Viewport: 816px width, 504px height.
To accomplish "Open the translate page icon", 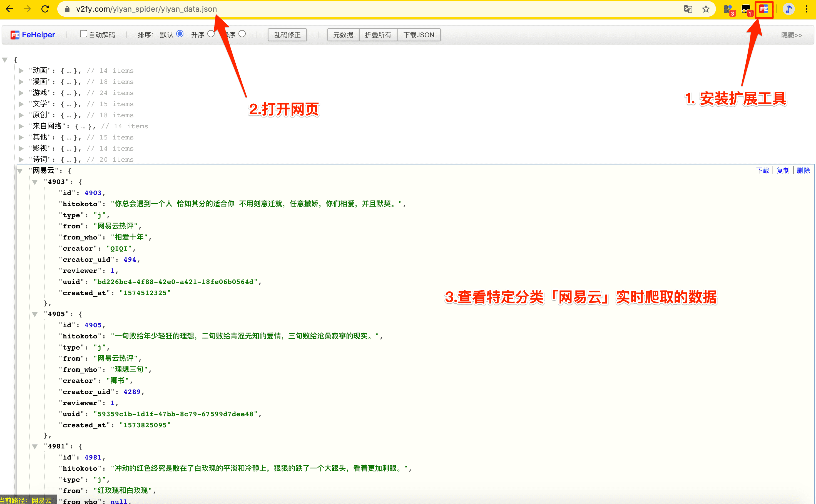I will (x=688, y=9).
